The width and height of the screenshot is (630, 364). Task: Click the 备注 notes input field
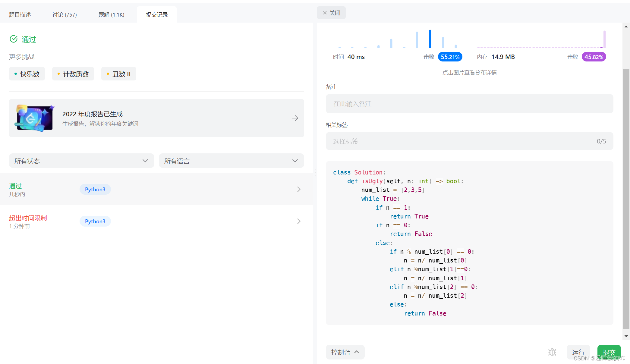[469, 104]
